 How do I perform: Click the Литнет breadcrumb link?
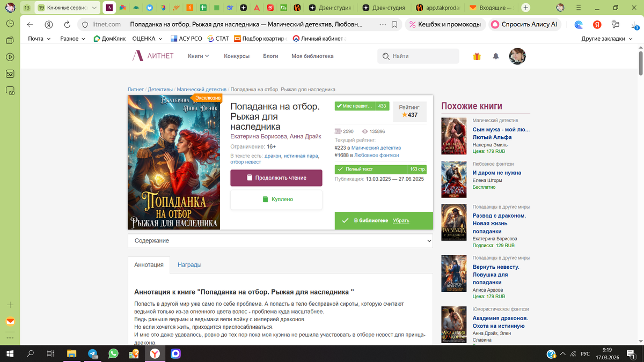tap(136, 90)
